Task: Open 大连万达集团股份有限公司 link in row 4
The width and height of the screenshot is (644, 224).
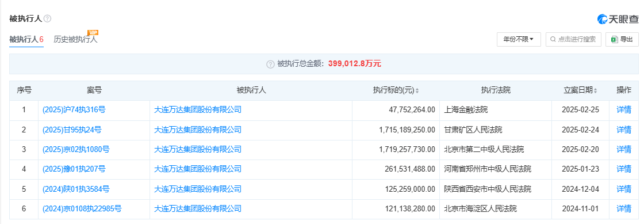Action: click(198, 169)
